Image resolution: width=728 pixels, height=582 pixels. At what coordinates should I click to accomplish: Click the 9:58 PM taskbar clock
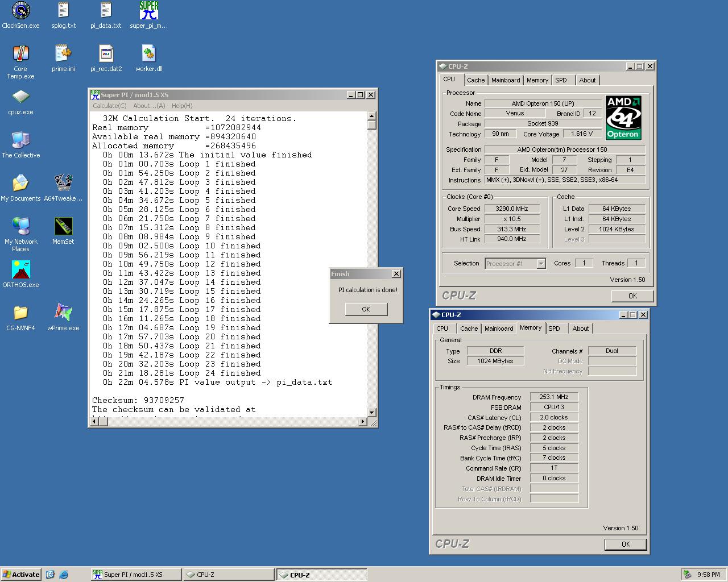(x=709, y=575)
